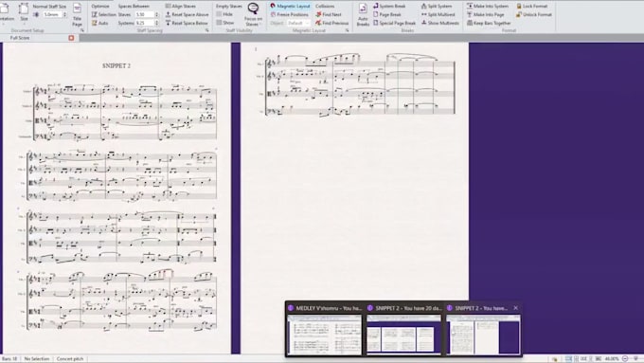644x363 pixels.
Task: Click Split System
Action: [437, 7]
